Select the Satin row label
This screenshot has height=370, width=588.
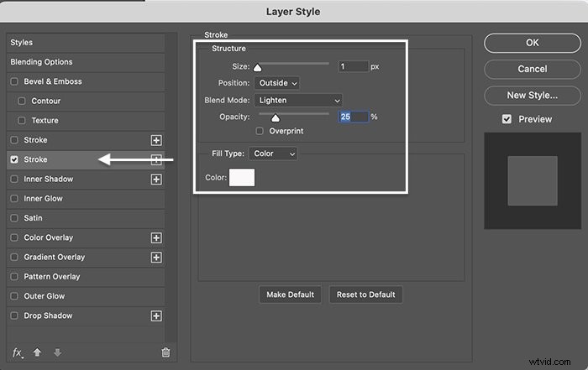pyautogui.click(x=33, y=218)
